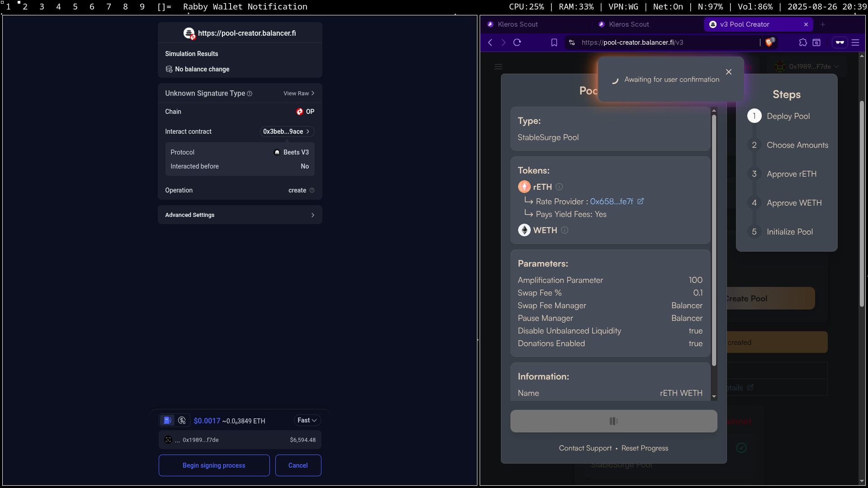This screenshot has height=488, width=868.
Task: Click rETH token info icon
Action: [559, 187]
